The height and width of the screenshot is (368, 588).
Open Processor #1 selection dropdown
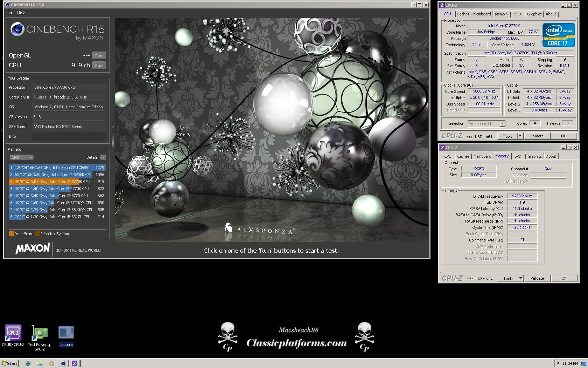(486, 124)
